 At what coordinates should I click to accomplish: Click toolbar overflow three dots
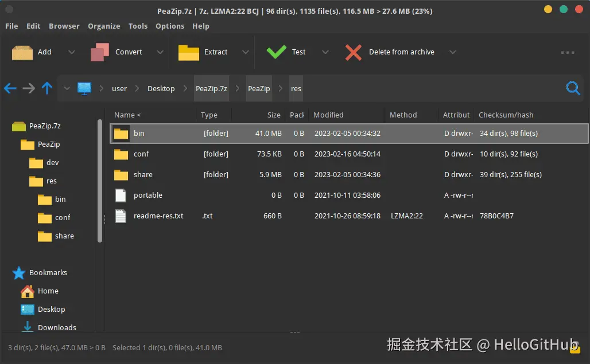tap(568, 52)
